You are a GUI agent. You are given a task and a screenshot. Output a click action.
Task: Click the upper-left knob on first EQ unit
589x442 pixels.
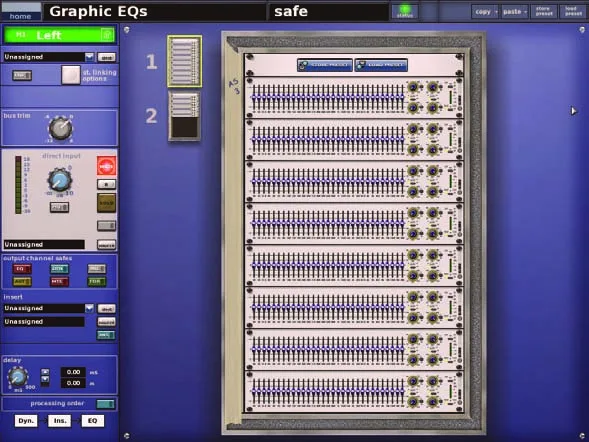coord(413,87)
